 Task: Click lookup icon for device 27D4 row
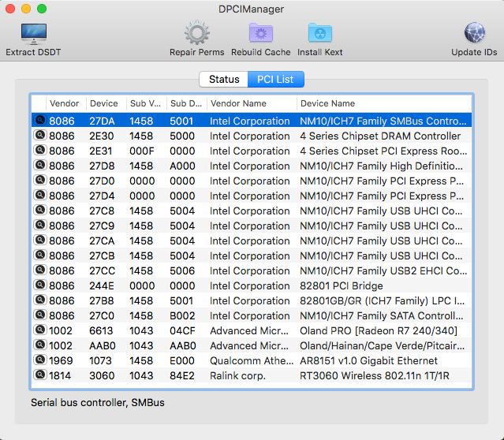pyautogui.click(x=40, y=195)
